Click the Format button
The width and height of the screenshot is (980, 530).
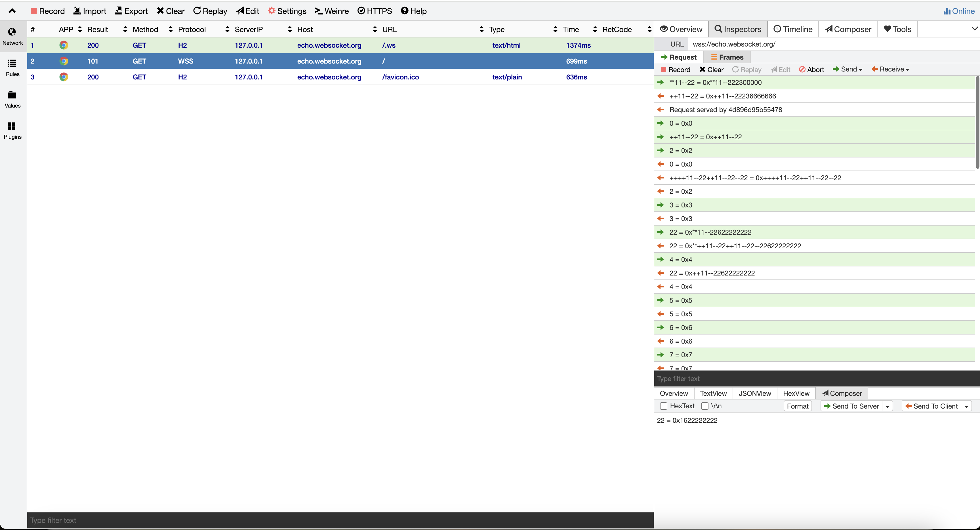coord(797,406)
